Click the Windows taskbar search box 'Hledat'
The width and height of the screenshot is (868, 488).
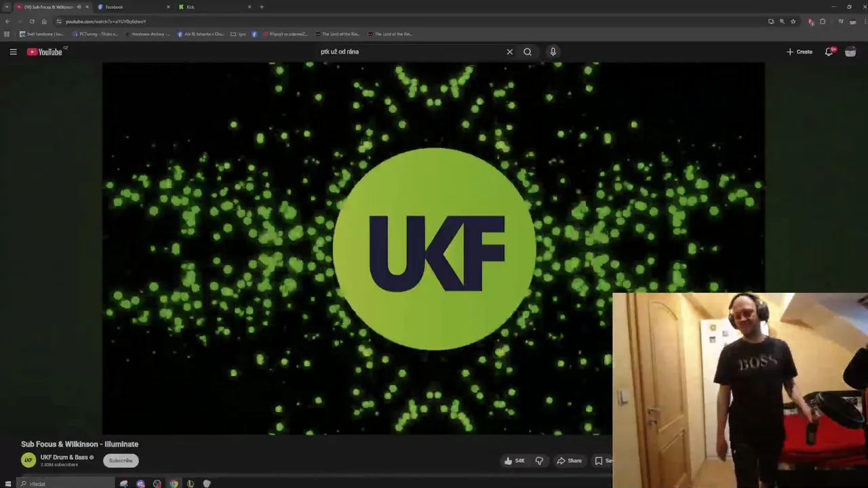coord(66,483)
